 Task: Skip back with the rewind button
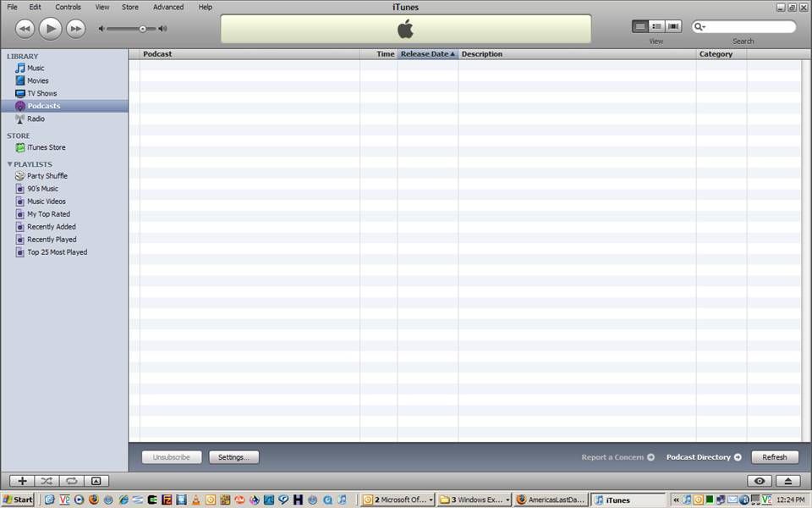25,29
